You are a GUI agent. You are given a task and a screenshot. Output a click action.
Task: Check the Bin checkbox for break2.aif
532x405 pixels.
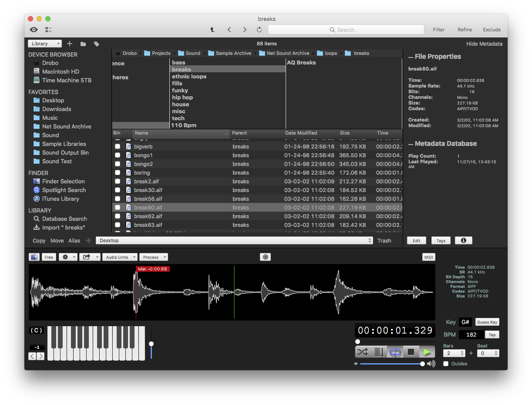point(118,182)
